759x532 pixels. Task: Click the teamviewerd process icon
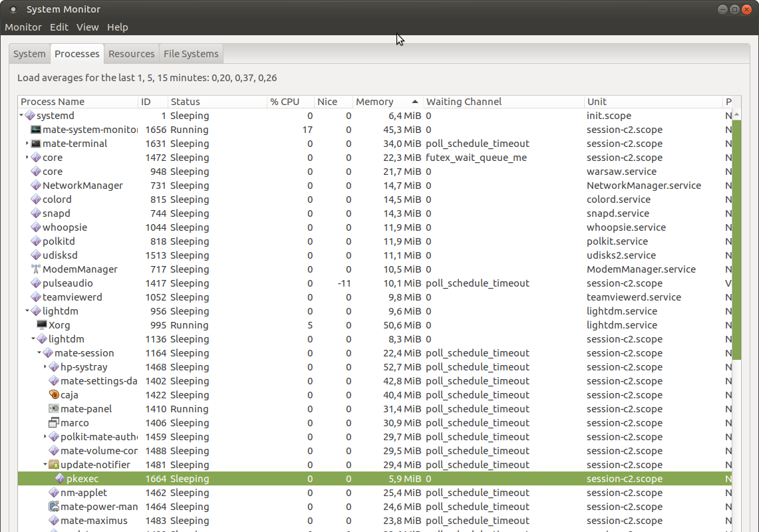(x=36, y=297)
